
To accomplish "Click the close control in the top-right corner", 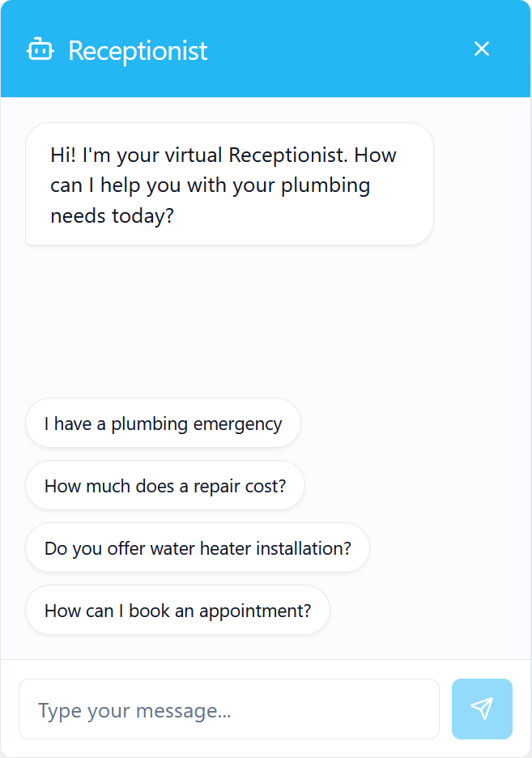I will point(482,49).
